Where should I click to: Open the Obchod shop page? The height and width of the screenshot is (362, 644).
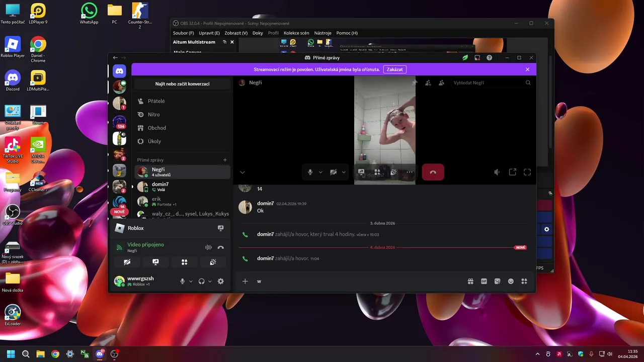tap(182, 128)
